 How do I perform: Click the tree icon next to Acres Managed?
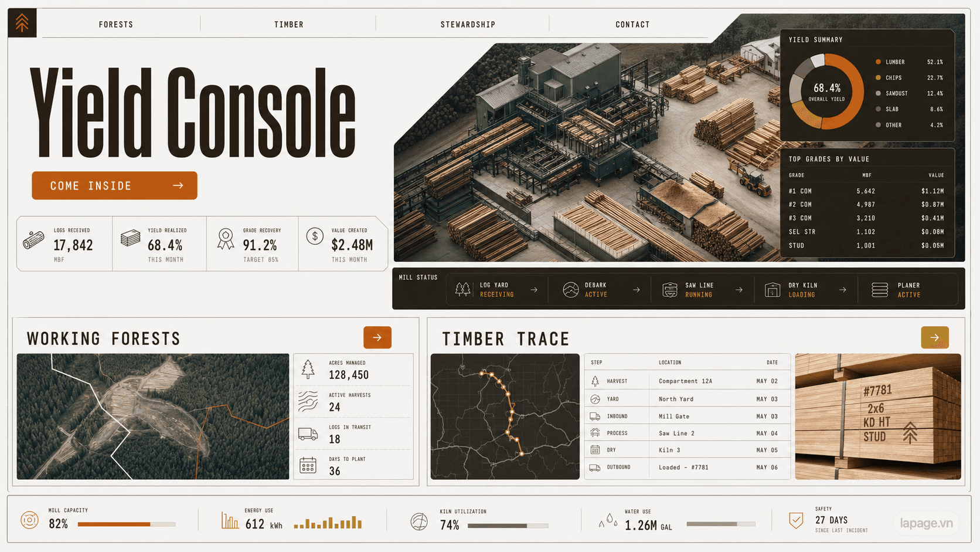[308, 369]
